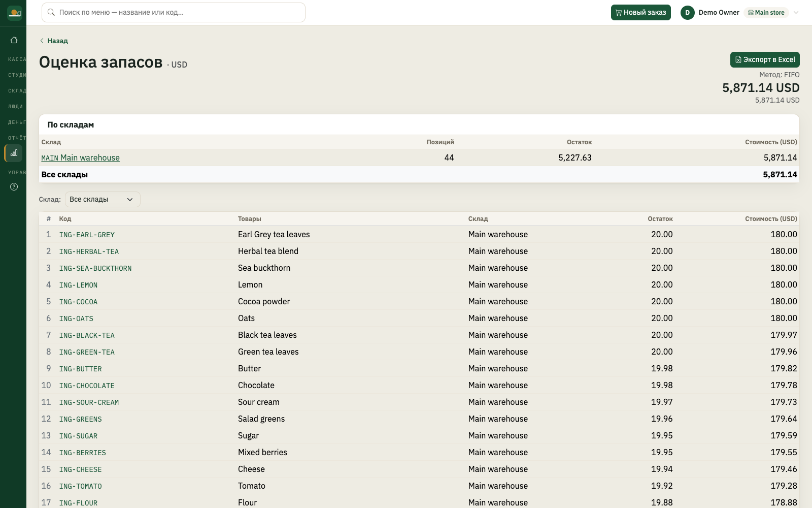
Task: Click the Cocoa powder product name
Action: pos(264,301)
